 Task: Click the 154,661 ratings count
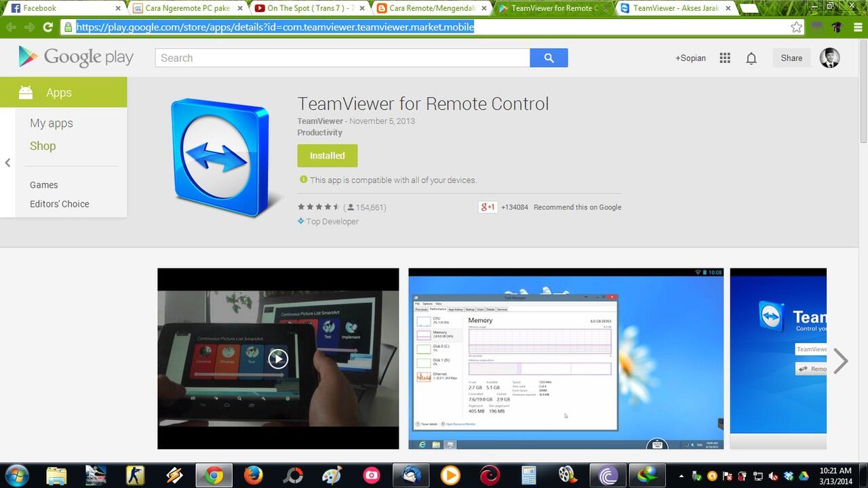365,207
